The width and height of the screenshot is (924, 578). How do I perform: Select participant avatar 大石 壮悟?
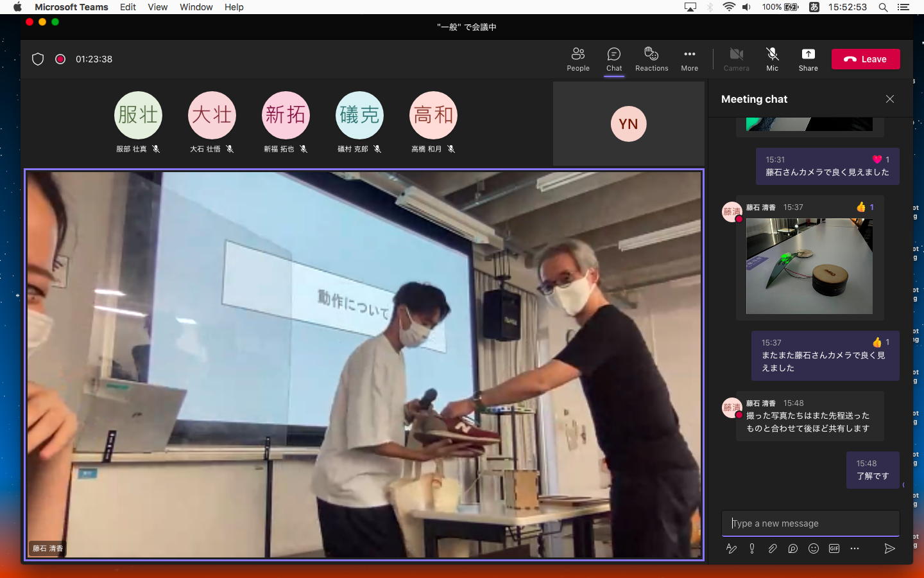(x=212, y=115)
